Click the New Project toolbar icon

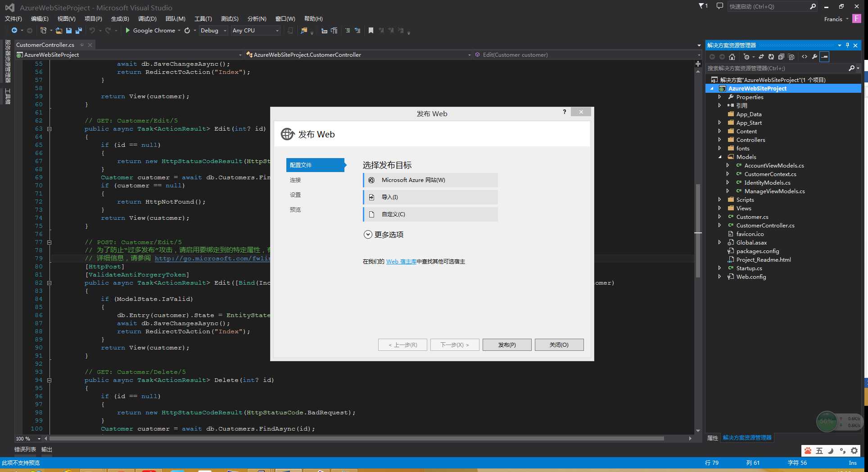click(x=43, y=30)
